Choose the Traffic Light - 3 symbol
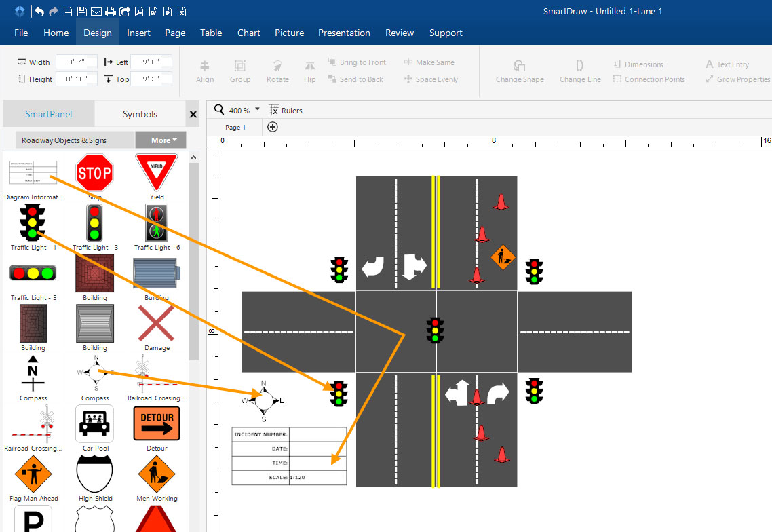772x532 pixels. coord(94,223)
